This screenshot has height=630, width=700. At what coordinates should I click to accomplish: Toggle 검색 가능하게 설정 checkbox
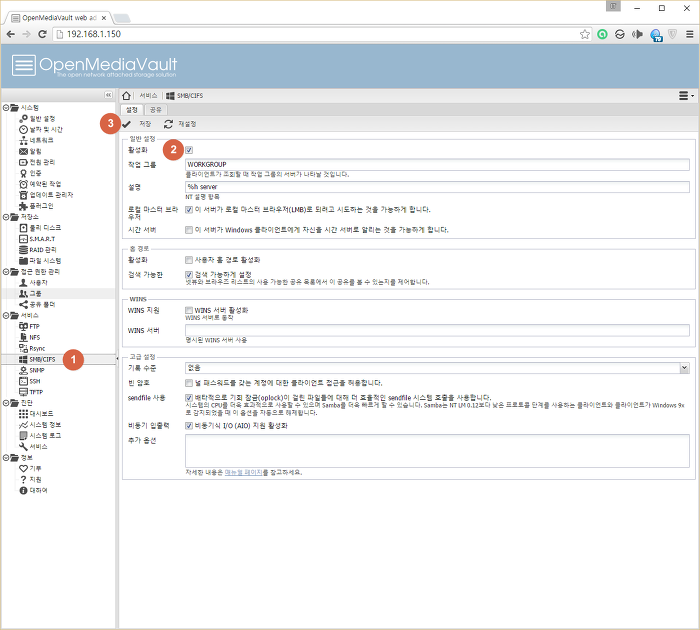(189, 275)
